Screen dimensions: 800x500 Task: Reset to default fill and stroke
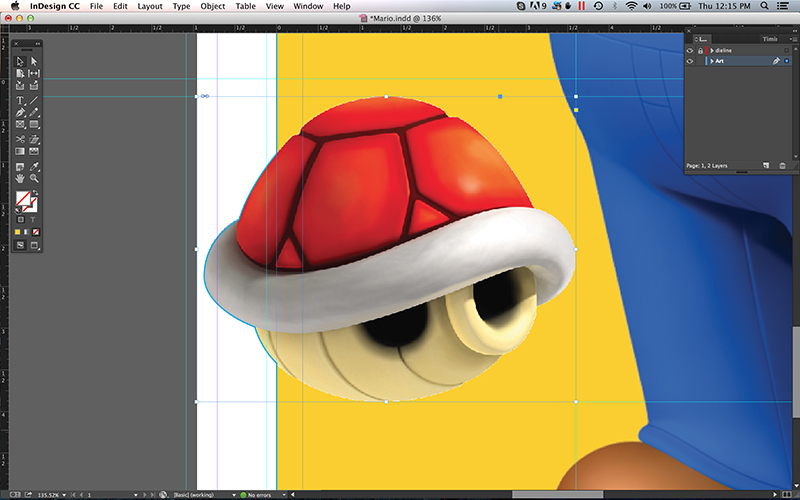click(x=18, y=210)
